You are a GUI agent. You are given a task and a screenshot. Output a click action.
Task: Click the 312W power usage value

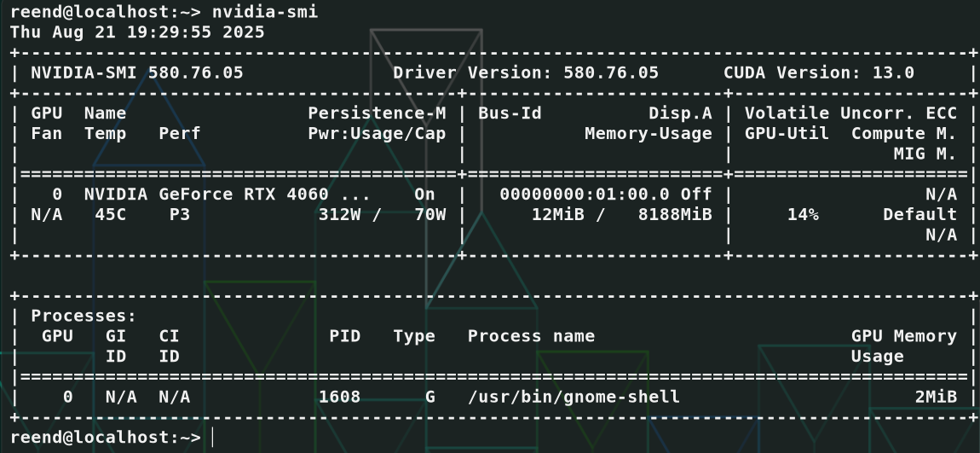339,215
